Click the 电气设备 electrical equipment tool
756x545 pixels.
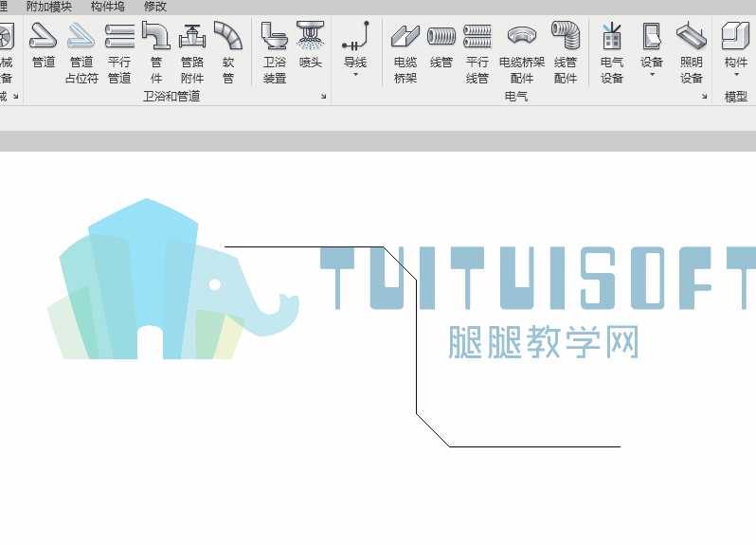pyautogui.click(x=612, y=52)
